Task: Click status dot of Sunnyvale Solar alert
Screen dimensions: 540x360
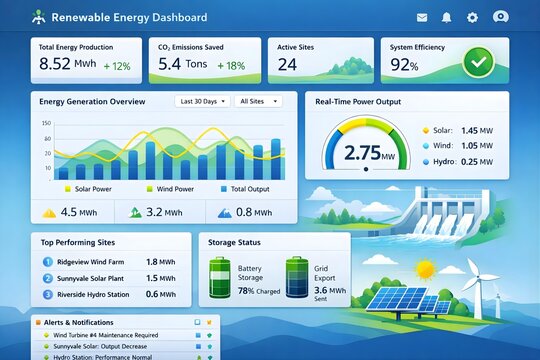Action: click(46, 347)
